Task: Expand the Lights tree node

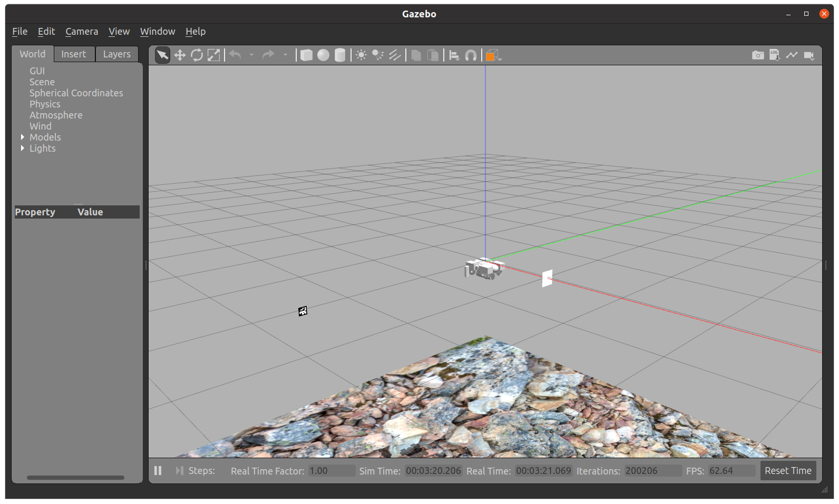Action: click(x=23, y=148)
